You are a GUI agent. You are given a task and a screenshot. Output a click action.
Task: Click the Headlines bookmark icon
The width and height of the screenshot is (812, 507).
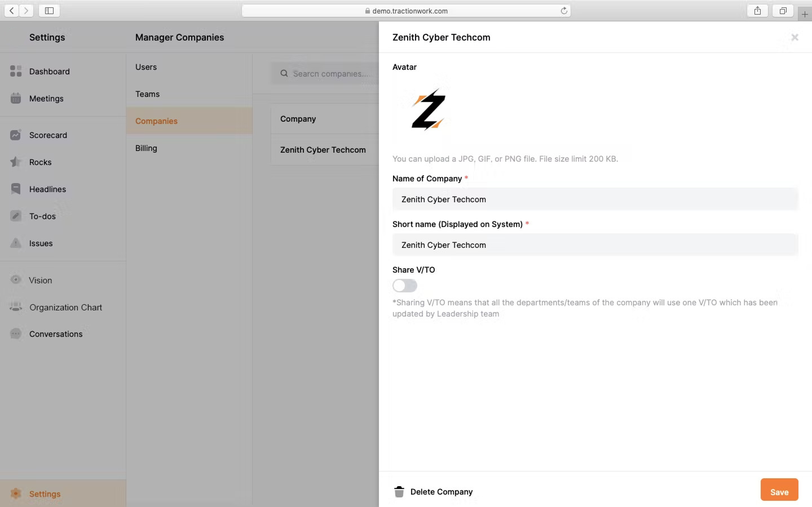click(x=16, y=189)
